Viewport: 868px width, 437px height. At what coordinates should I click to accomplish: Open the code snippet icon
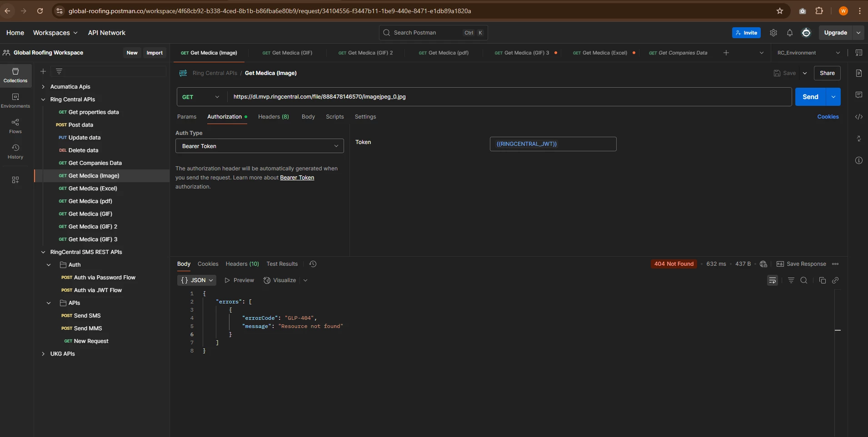pyautogui.click(x=859, y=117)
